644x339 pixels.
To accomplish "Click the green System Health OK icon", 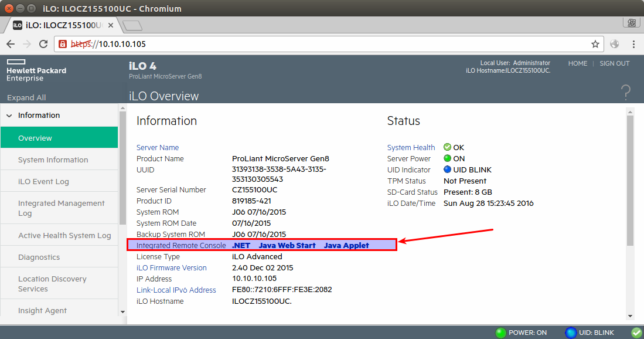I will pyautogui.click(x=447, y=147).
